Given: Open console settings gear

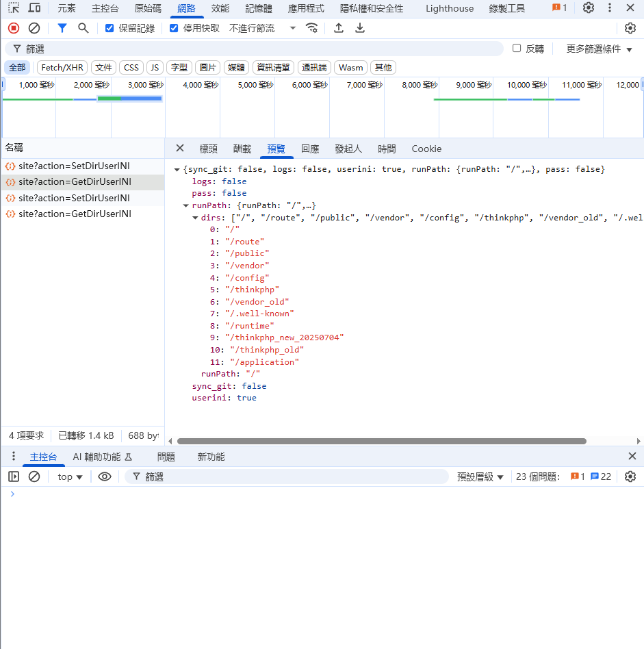Looking at the screenshot, I should [630, 476].
